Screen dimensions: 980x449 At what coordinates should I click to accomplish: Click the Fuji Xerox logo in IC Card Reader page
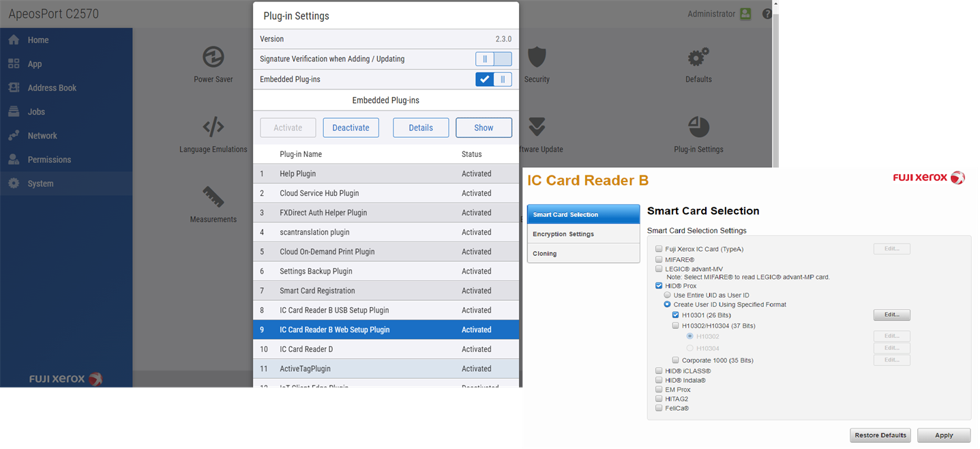[929, 178]
